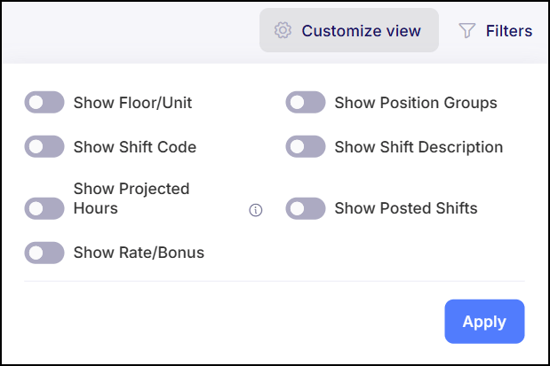Click the funnel icon next to Filters
This screenshot has width=550, height=366.
(x=467, y=31)
